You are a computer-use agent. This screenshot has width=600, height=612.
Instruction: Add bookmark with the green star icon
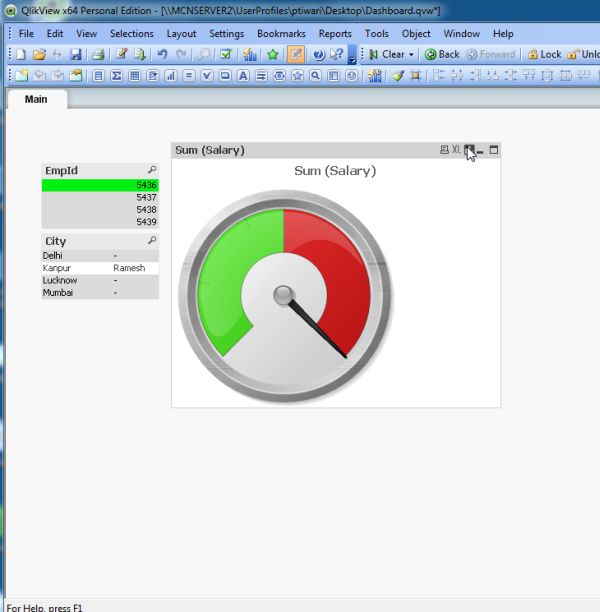tap(273, 54)
